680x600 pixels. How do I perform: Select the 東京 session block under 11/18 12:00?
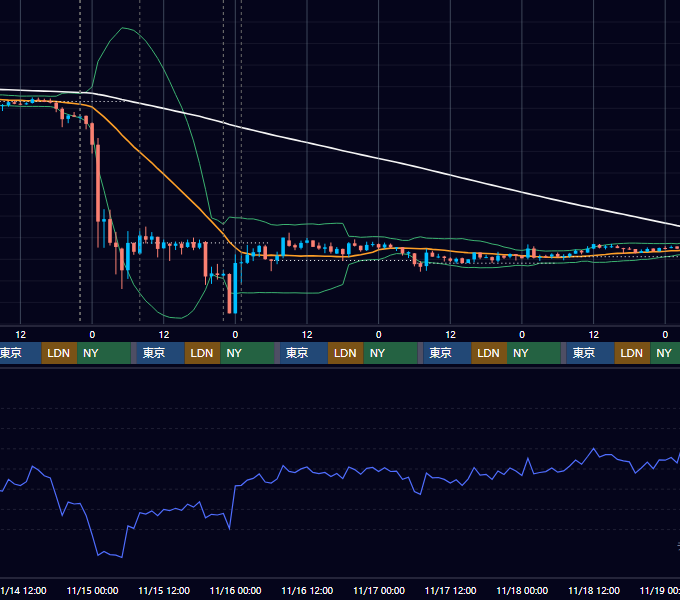[590, 353]
